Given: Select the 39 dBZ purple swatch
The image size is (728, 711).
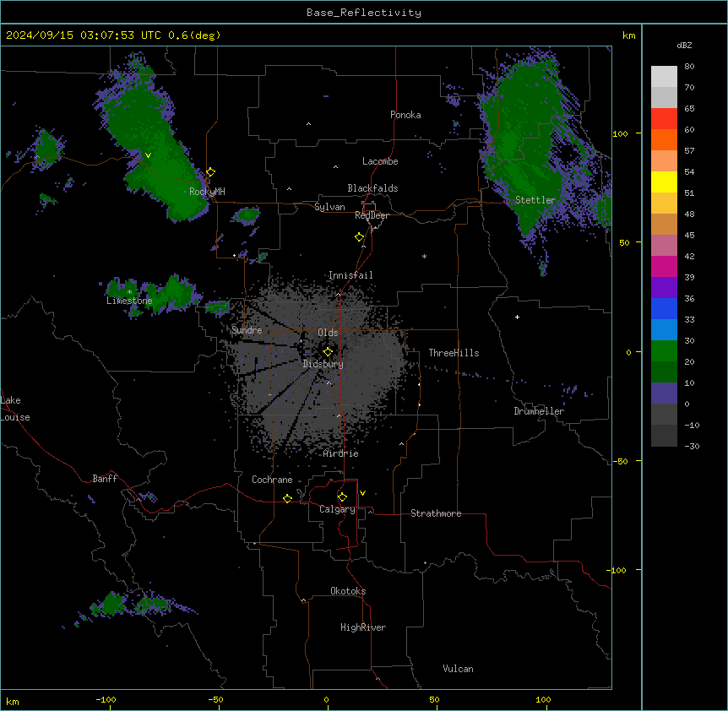Looking at the screenshot, I should pyautogui.click(x=664, y=288).
